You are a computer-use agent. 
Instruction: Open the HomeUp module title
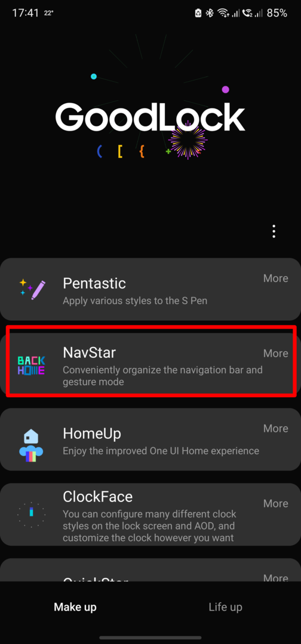click(x=92, y=434)
